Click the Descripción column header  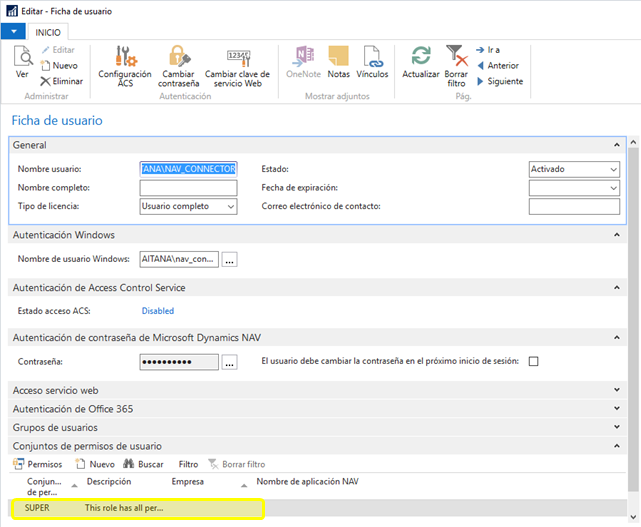point(109,482)
